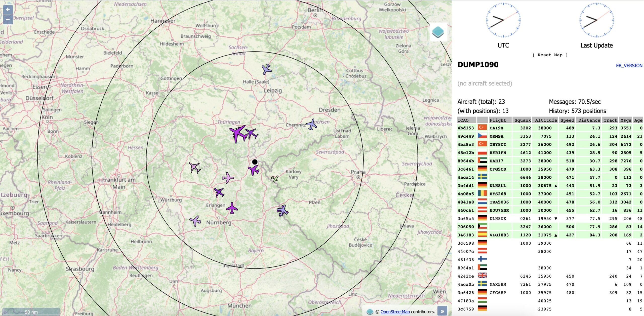Click the Last Update clock face
This screenshot has height=316, width=644.
(x=596, y=20)
